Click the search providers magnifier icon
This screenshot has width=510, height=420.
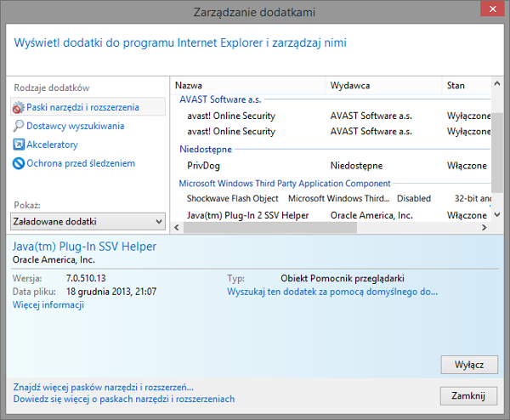pos(18,126)
